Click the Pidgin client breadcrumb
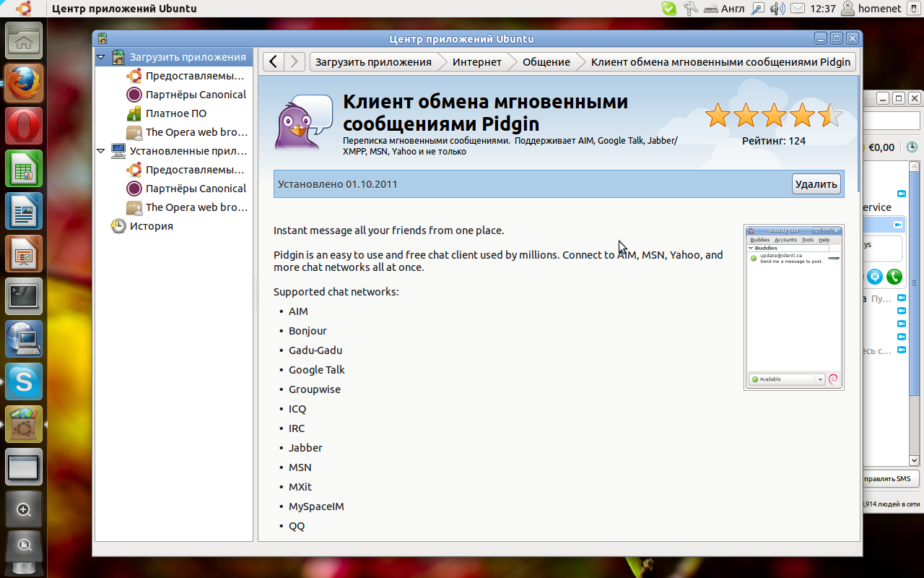The height and width of the screenshot is (578, 924). coord(720,61)
